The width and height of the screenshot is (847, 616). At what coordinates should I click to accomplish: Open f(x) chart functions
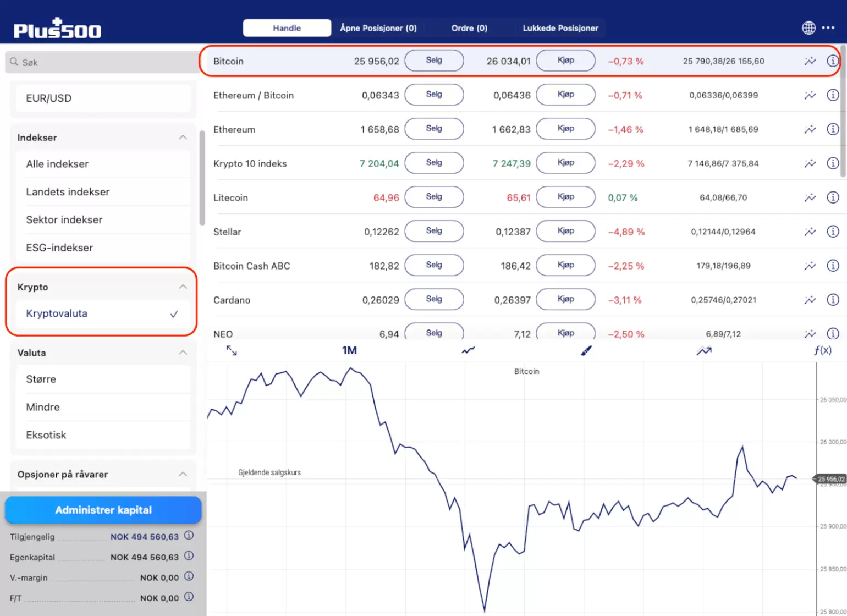coord(823,350)
